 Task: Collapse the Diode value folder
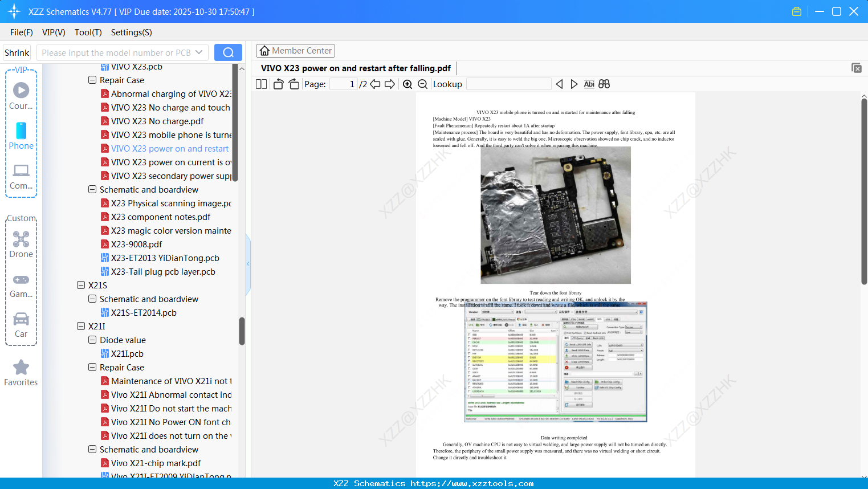92,340
